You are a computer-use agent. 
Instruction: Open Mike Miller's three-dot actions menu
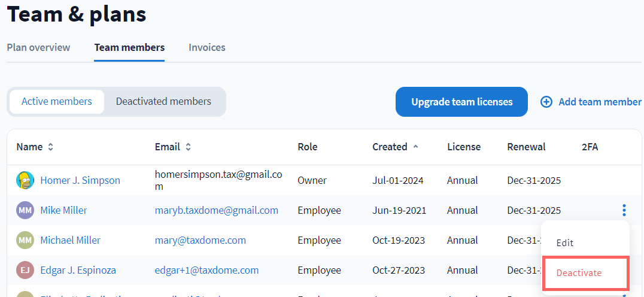pyautogui.click(x=624, y=210)
